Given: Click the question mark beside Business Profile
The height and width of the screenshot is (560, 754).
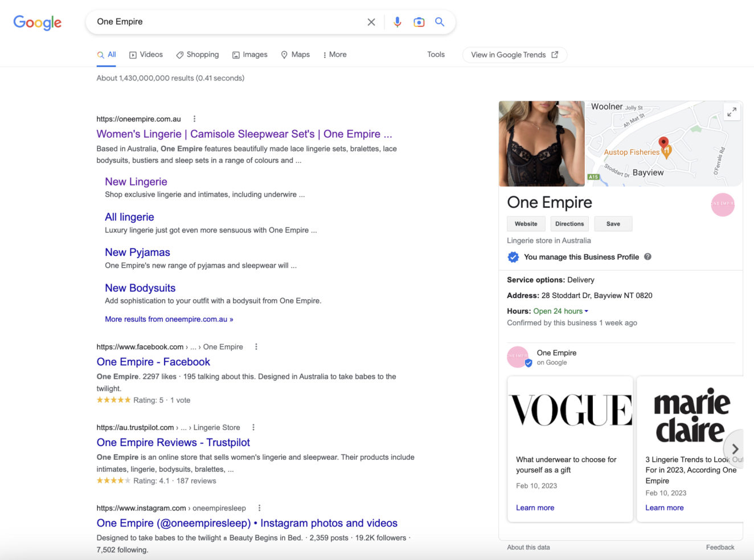Looking at the screenshot, I should (648, 256).
